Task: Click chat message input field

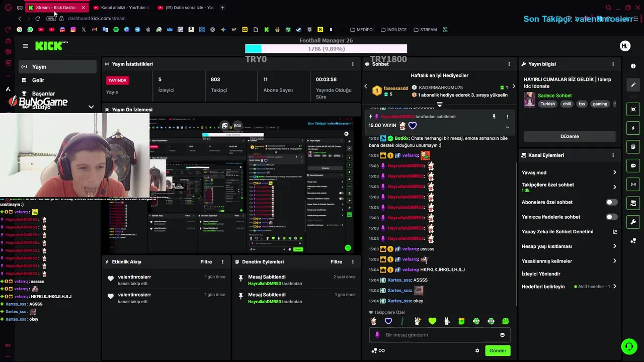Action: point(440,335)
